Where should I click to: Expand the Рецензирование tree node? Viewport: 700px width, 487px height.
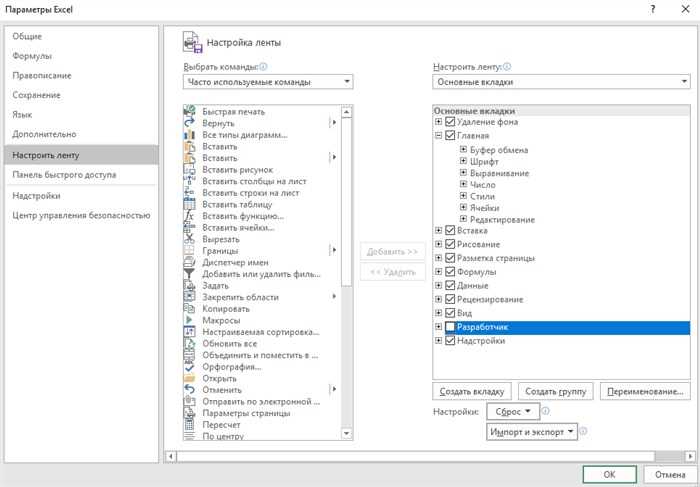(x=438, y=300)
